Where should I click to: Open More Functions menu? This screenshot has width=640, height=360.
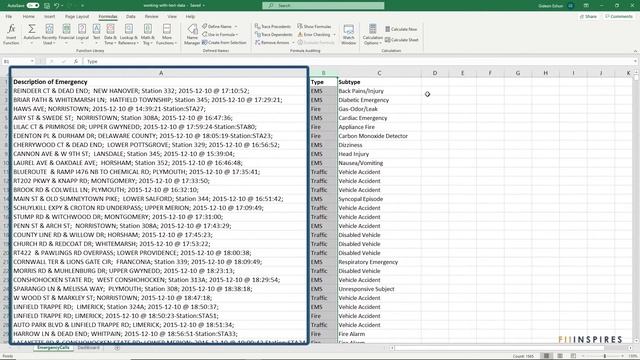167,34
